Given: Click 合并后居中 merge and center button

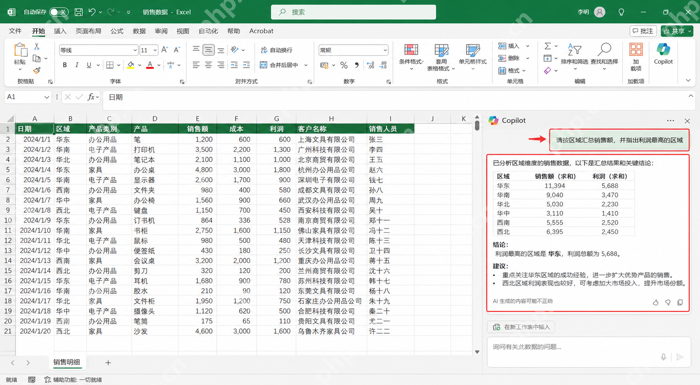Looking at the screenshot, I should click(x=279, y=65).
